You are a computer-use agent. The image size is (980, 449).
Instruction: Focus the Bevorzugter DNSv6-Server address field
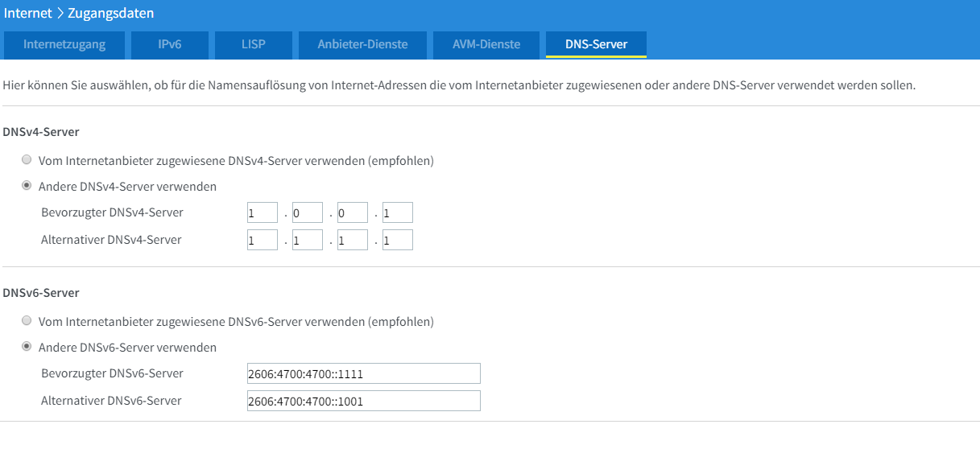(x=363, y=373)
